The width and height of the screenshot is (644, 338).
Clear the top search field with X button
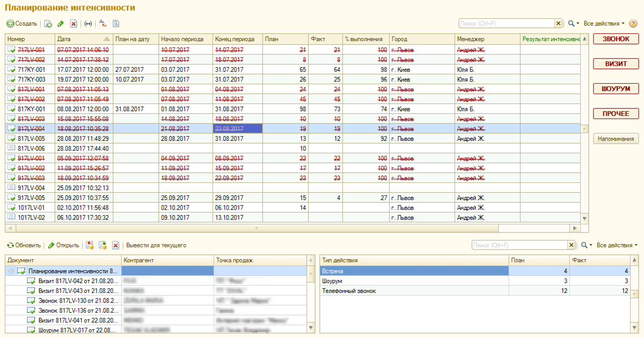pyautogui.click(x=558, y=24)
